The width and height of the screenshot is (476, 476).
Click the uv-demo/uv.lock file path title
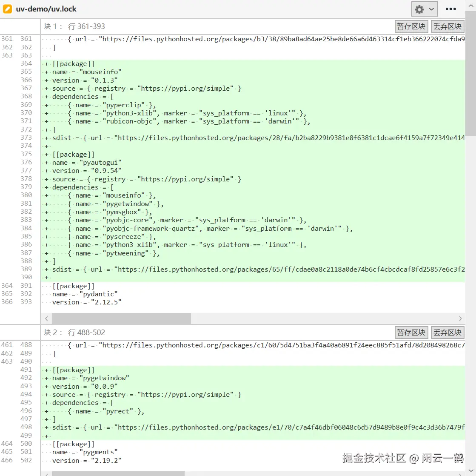coord(46,9)
